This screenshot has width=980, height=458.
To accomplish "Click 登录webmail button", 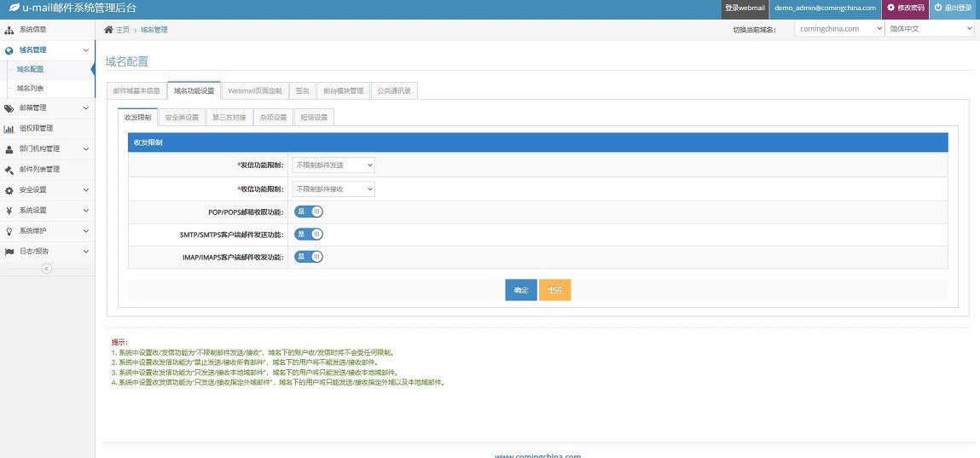I will (745, 9).
